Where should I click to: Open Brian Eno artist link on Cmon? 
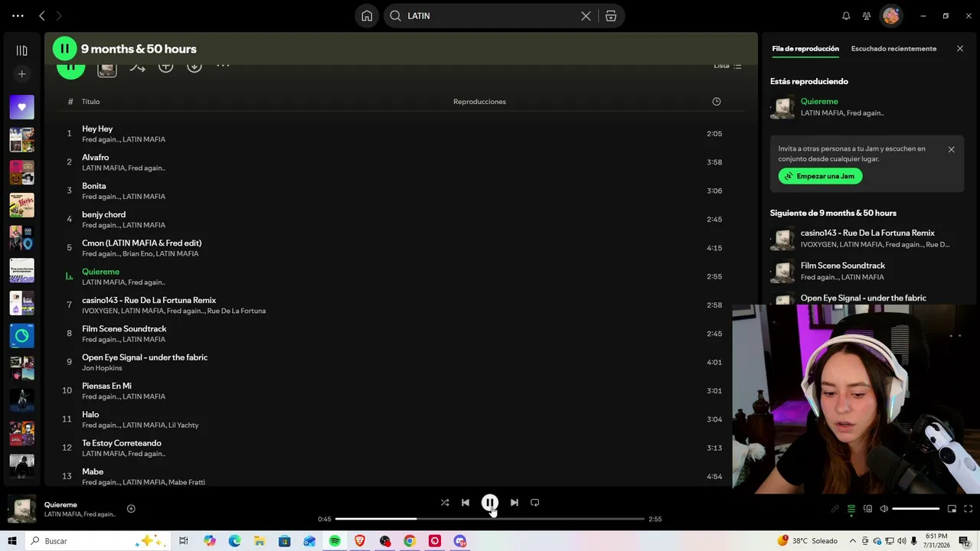tap(137, 254)
